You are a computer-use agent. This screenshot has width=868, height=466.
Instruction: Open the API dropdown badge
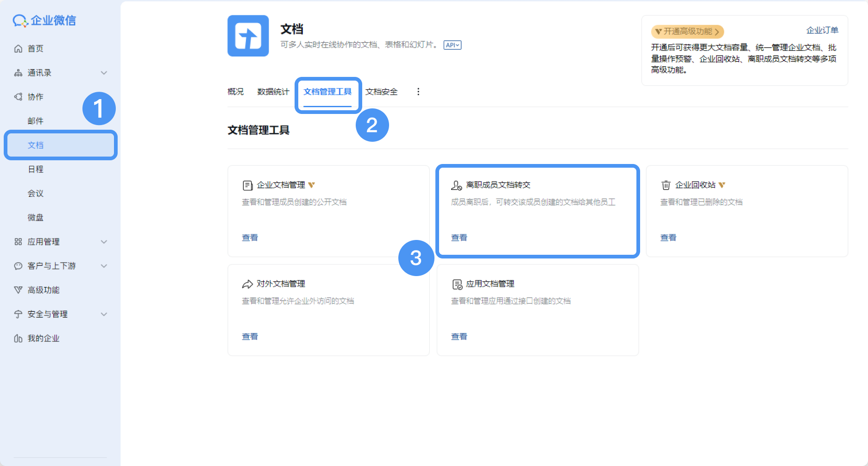[x=452, y=45]
